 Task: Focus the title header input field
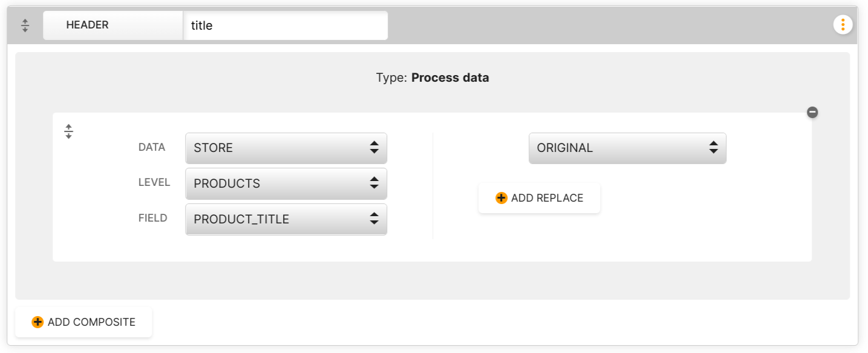(286, 25)
